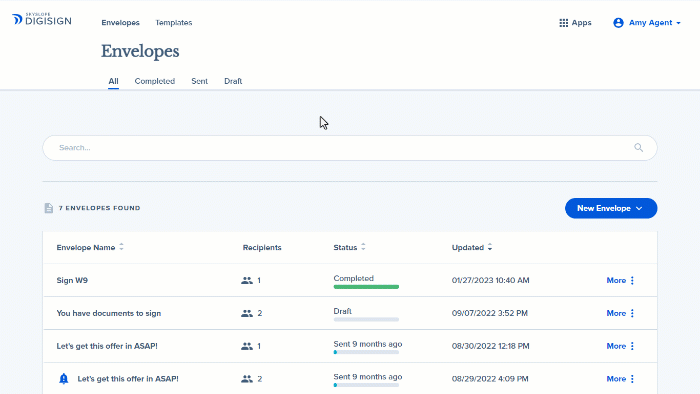Image resolution: width=700 pixels, height=394 pixels.
Task: Click date 08/29/2022 4:09 PM
Action: click(x=490, y=379)
